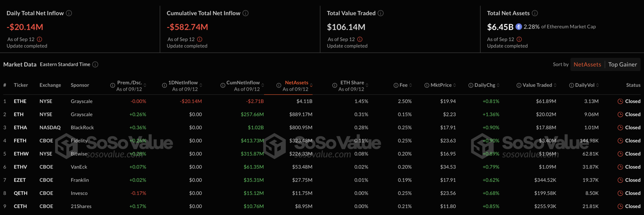
Task: Click the NASDAQ exchange cell
Action: coord(50,127)
